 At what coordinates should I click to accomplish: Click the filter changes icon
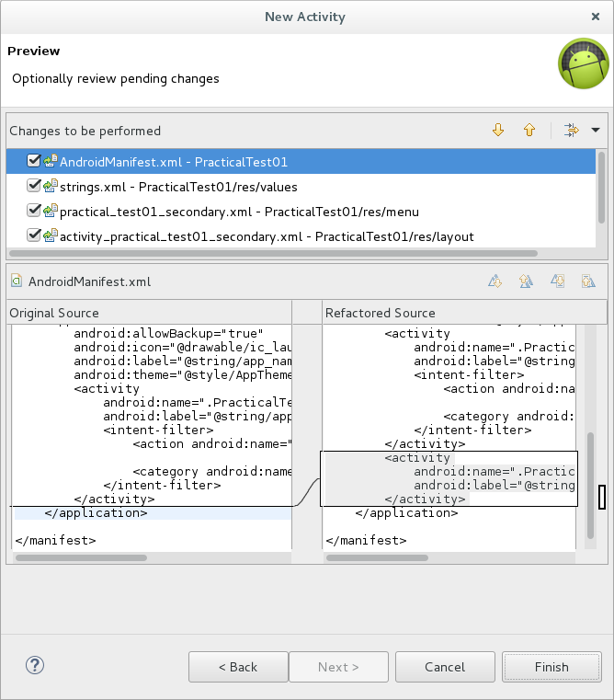coord(571,131)
